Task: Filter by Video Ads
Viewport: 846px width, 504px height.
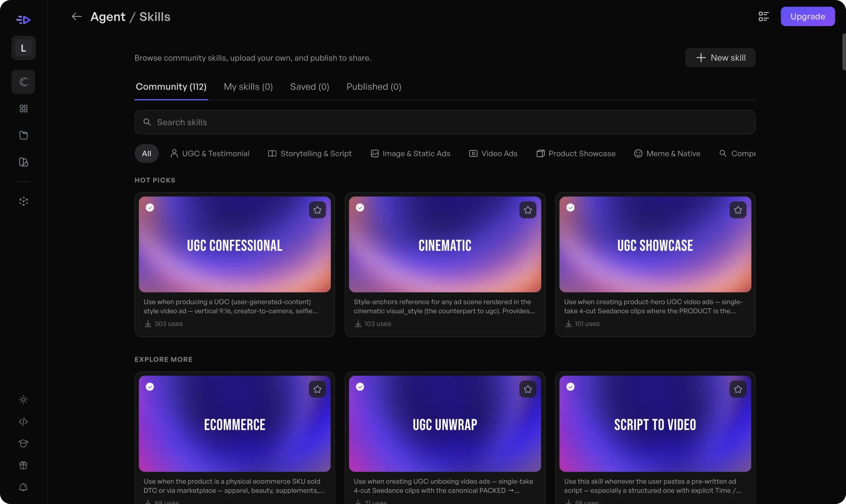Action: 493,153
